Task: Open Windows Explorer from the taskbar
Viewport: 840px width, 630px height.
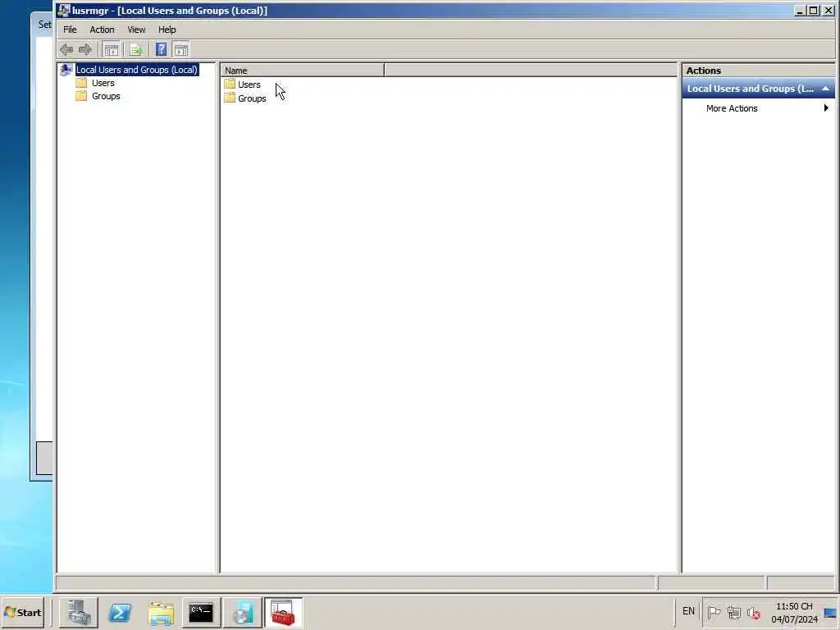Action: click(161, 612)
